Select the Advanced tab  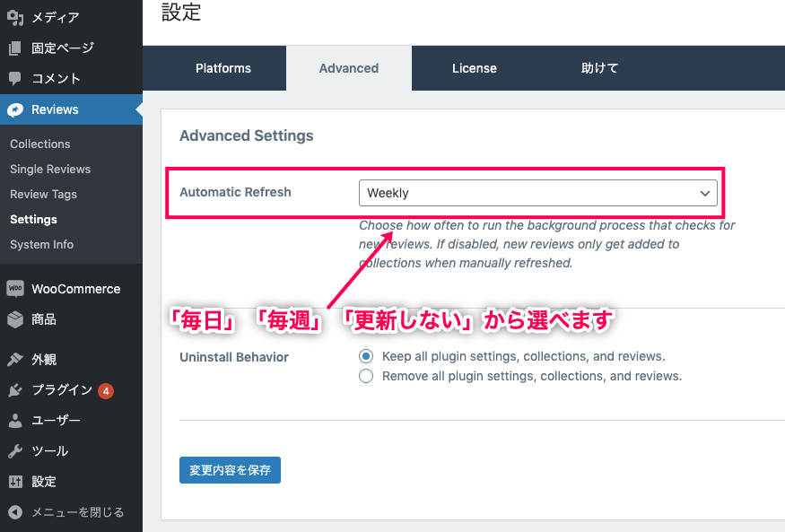tap(349, 68)
